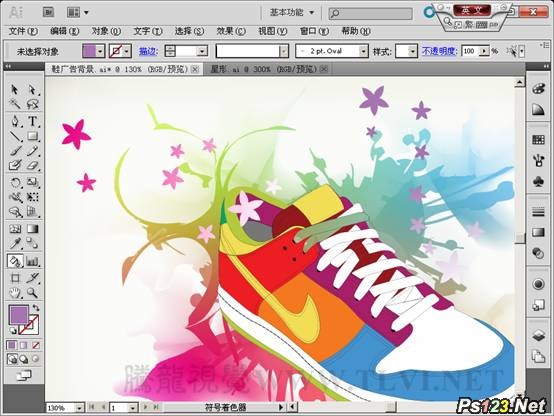Select the Lasso tool
Screen dimensions: 554x416
(x=33, y=104)
